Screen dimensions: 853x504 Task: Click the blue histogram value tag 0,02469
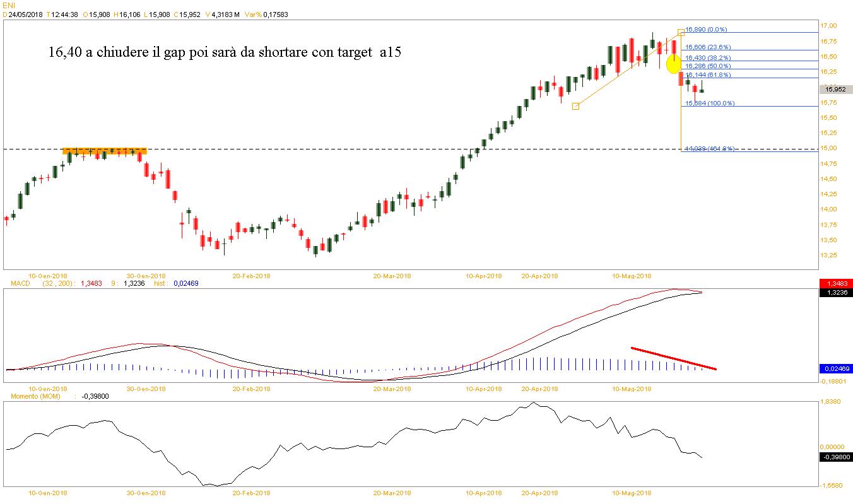click(835, 368)
